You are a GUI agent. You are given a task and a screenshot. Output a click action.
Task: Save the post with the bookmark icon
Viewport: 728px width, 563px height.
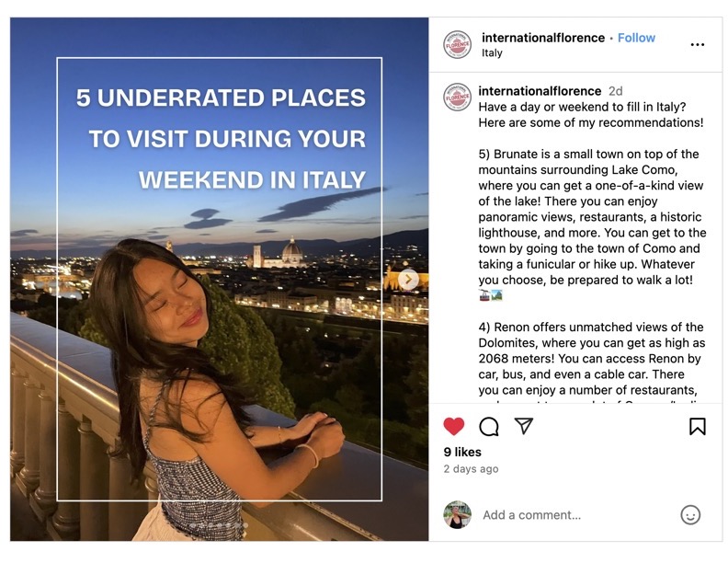click(697, 426)
